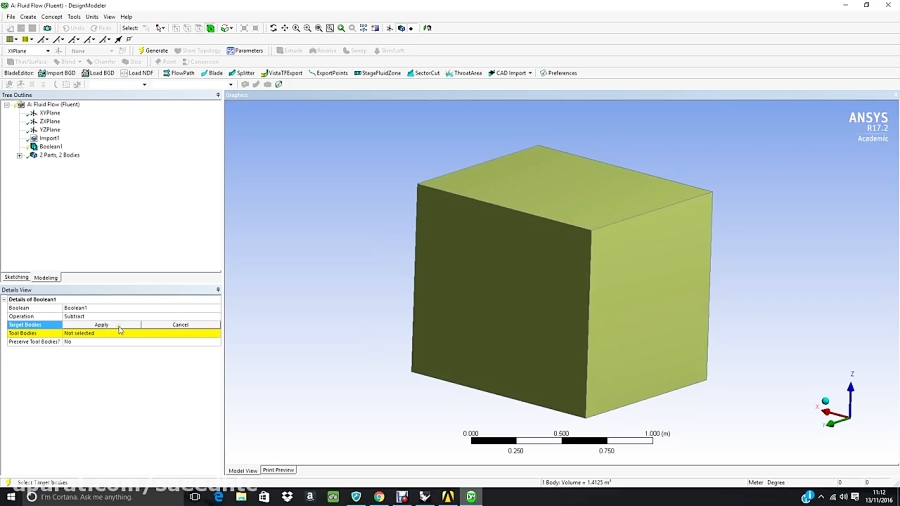Open Google Chrome from the taskbar
The height and width of the screenshot is (506, 900).
pos(379,497)
